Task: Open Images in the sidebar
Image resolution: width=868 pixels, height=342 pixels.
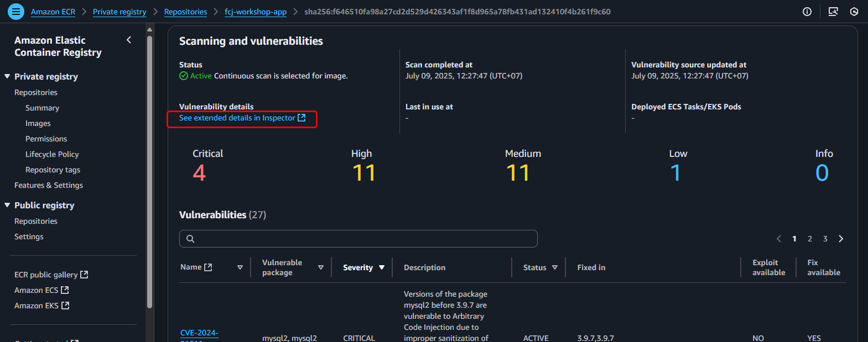Action: click(38, 123)
